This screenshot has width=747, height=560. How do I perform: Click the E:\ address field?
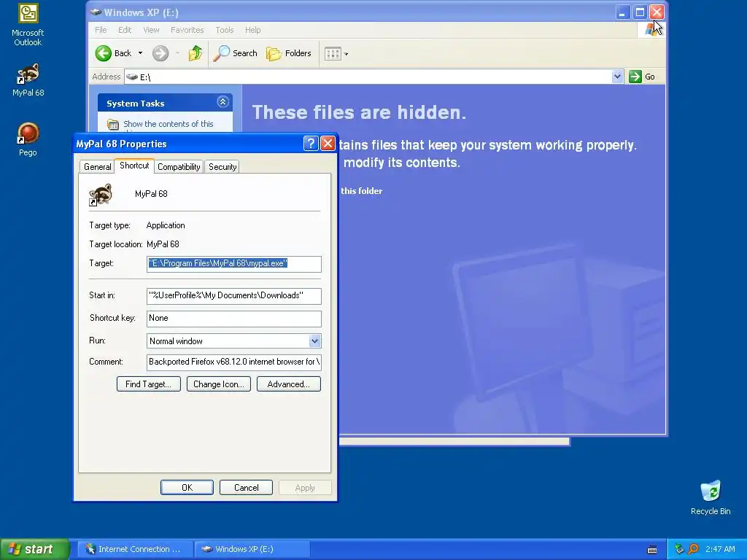point(368,77)
